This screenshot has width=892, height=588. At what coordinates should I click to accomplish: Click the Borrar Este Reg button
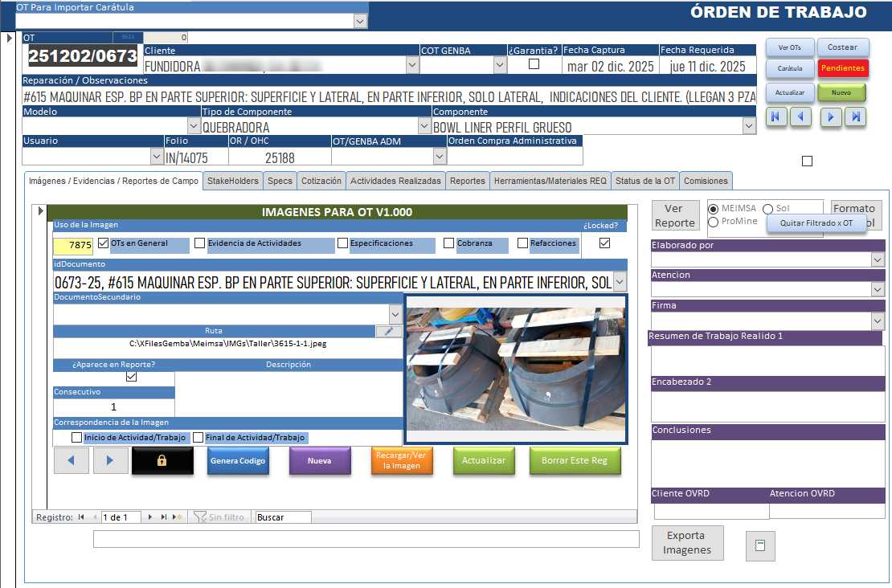[x=575, y=461]
